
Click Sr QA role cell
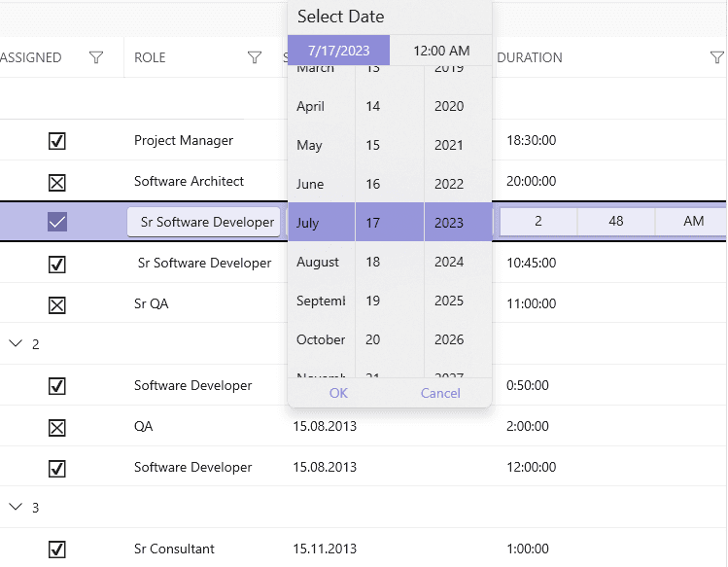tap(152, 303)
